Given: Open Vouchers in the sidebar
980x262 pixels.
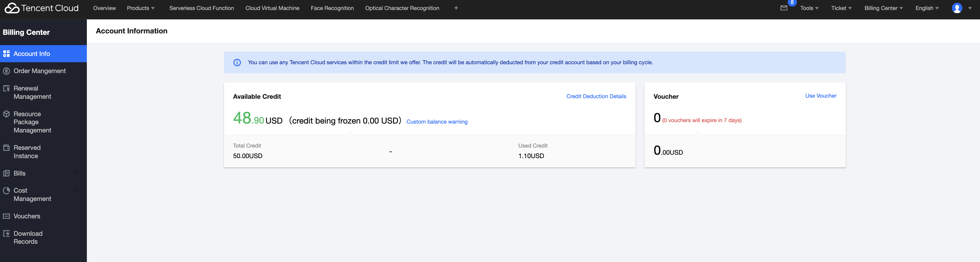Looking at the screenshot, I should coord(43,216).
